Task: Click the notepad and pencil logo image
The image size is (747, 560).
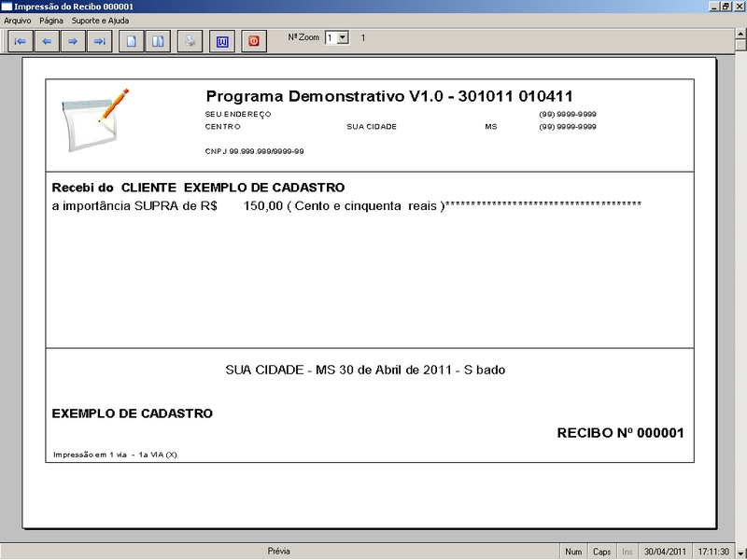Action: pyautogui.click(x=95, y=120)
